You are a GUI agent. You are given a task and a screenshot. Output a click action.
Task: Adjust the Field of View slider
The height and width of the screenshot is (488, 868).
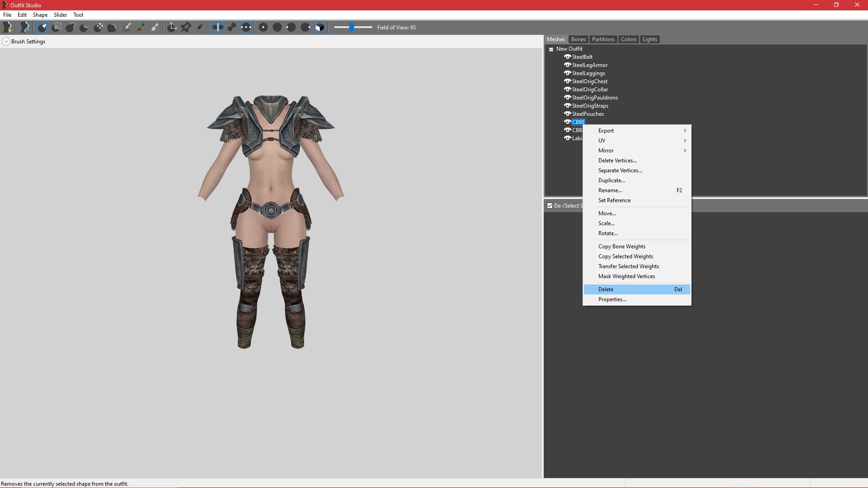353,27
